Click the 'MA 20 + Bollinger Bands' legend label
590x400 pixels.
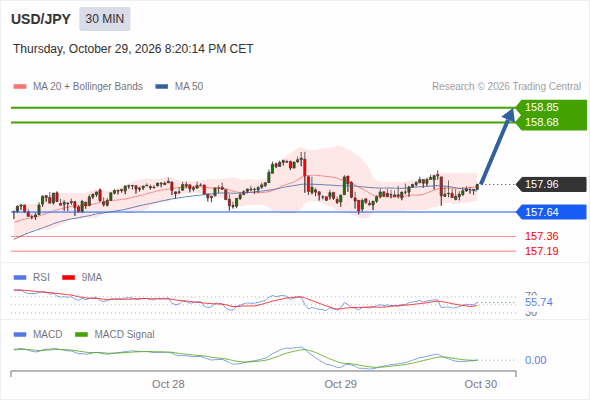[x=88, y=87]
